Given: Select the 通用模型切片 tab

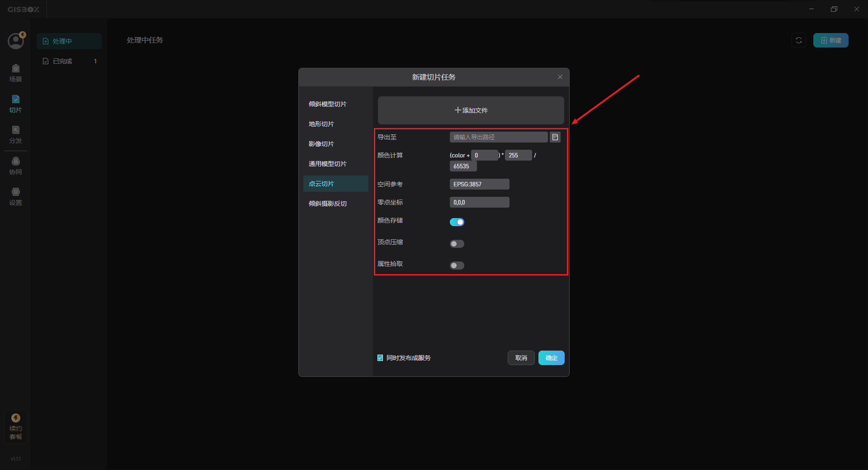Looking at the screenshot, I should pos(335,164).
